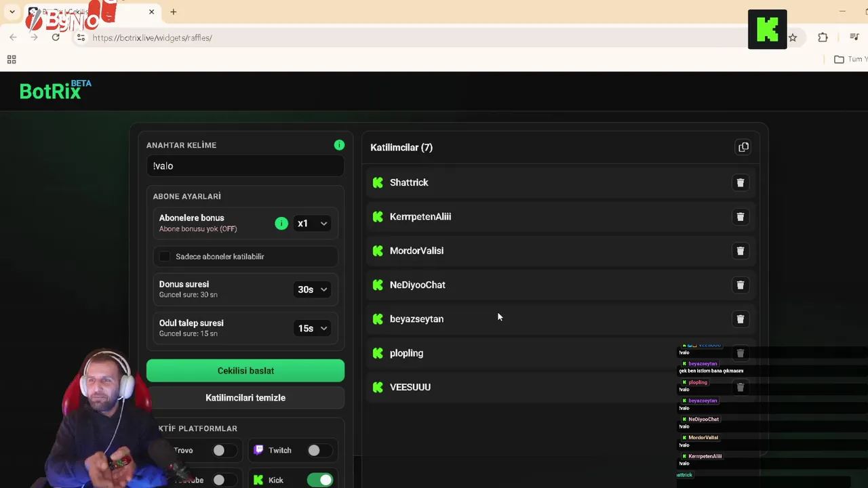Click Kick platform icon in active platforms

point(258,480)
